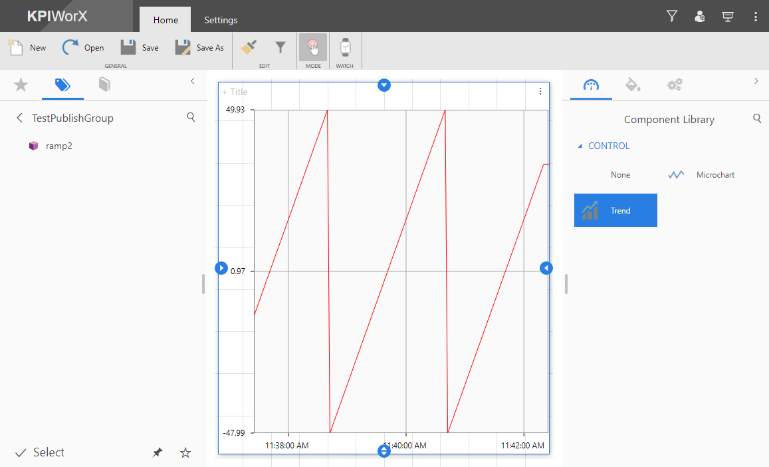Open the paint bucket style tab

point(631,85)
